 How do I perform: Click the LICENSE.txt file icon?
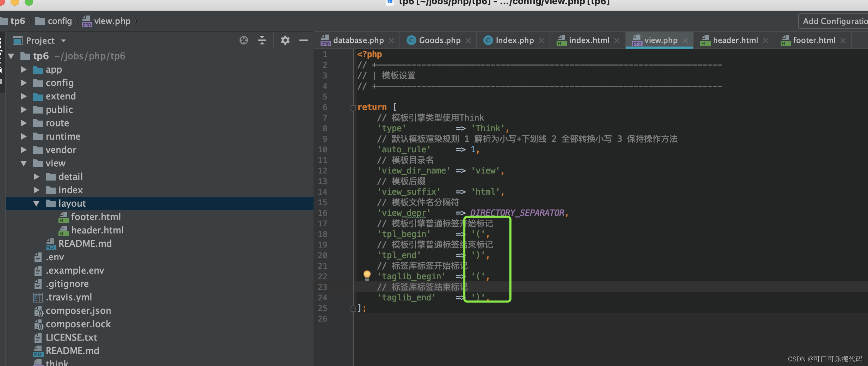[x=38, y=337]
